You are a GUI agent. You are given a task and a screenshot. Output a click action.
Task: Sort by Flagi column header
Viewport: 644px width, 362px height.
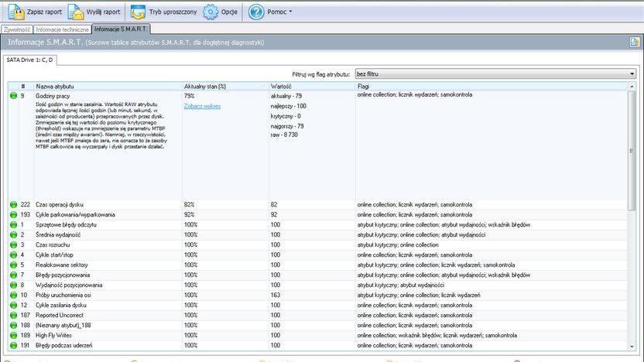[492, 86]
